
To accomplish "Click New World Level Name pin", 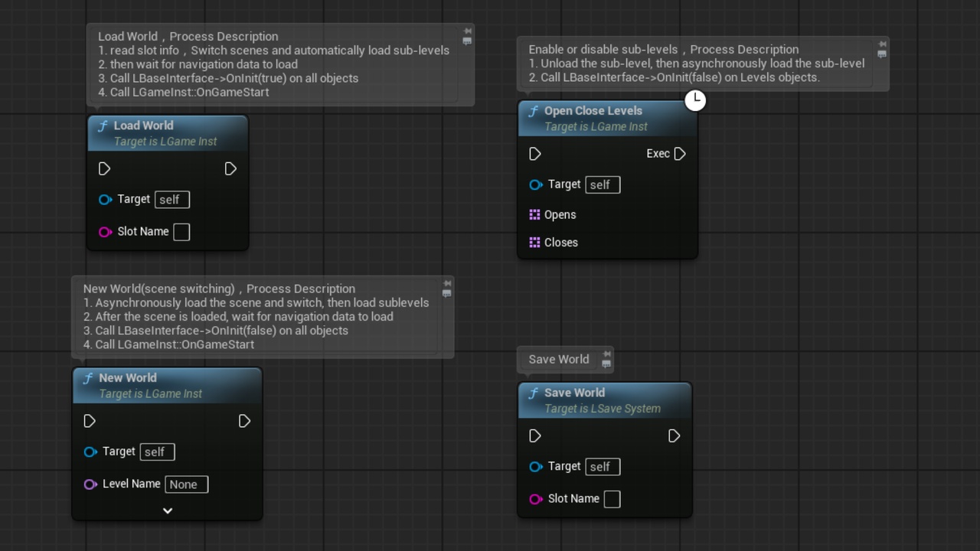I will 90,484.
